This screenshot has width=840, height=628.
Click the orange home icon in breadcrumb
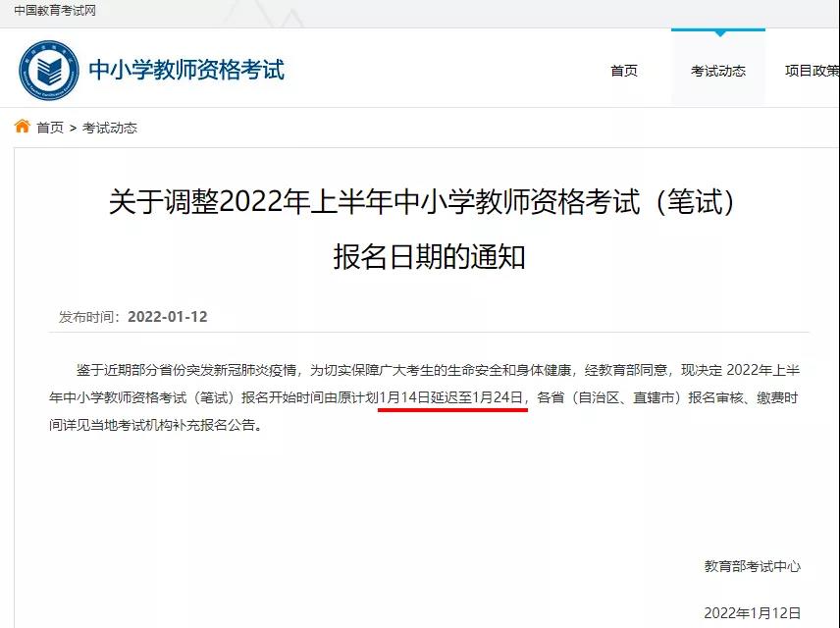pos(23,127)
